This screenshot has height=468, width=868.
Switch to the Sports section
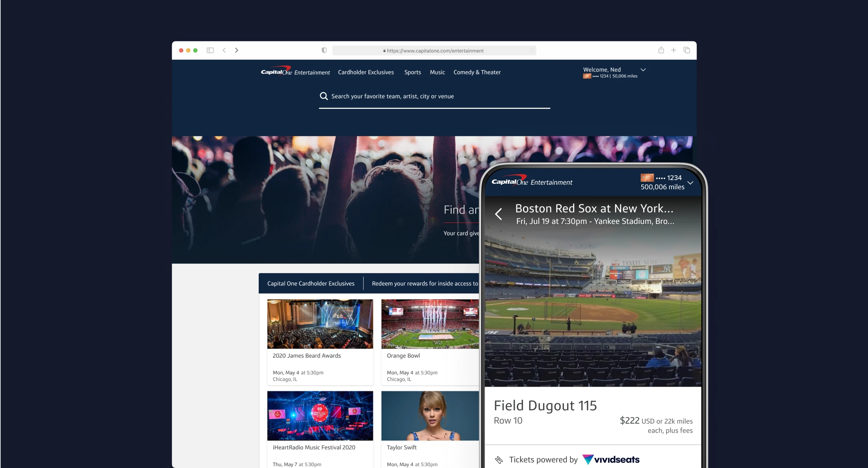(x=413, y=72)
